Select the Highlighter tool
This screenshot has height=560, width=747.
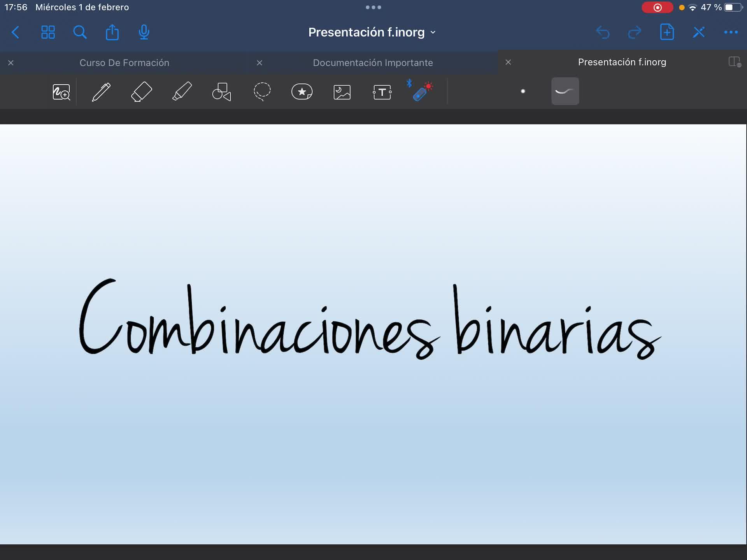182,92
